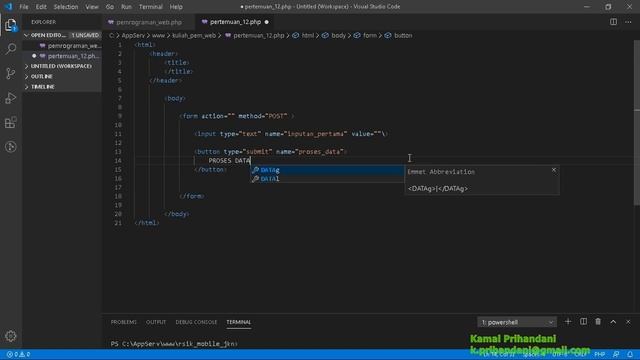Image resolution: width=640 pixels, height=360 pixels.
Task: Place cursor on the form action line 9
Action: (x=237, y=116)
